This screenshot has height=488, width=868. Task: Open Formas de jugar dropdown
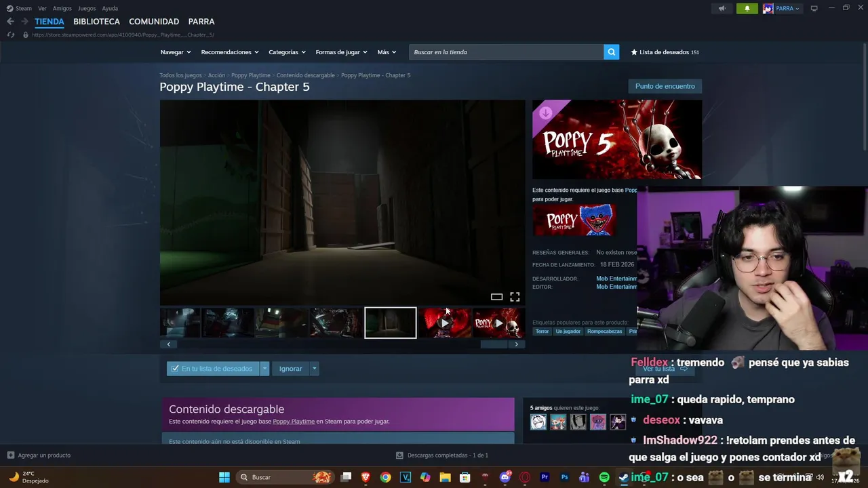pyautogui.click(x=341, y=52)
